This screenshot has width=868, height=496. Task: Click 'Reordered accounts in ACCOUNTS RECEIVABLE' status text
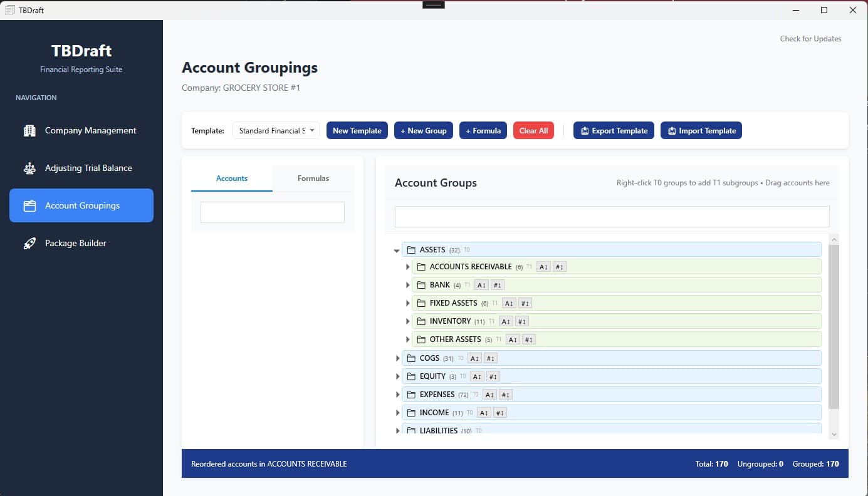(x=269, y=464)
